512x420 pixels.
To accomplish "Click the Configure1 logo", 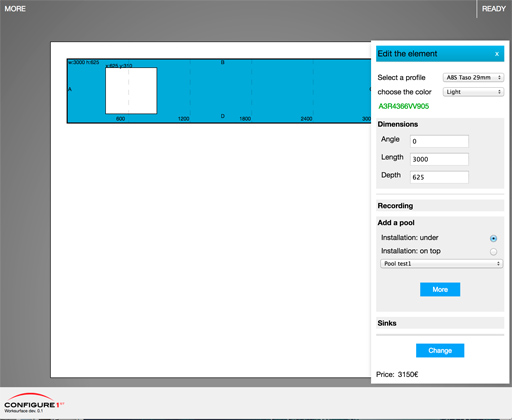I will pos(34,403).
